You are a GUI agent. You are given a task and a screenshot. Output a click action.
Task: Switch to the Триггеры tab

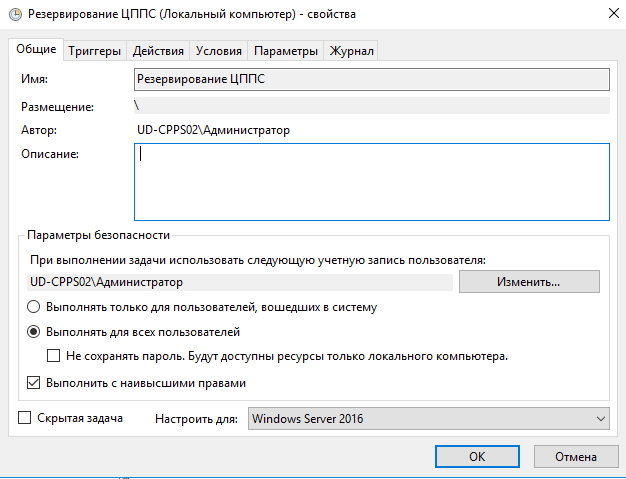pos(95,51)
